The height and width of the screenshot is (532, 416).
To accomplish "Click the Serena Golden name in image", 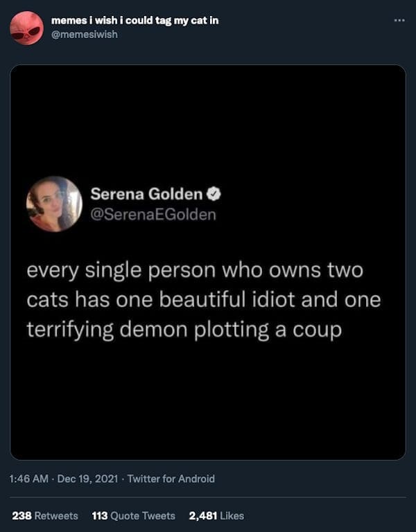I will coord(146,194).
